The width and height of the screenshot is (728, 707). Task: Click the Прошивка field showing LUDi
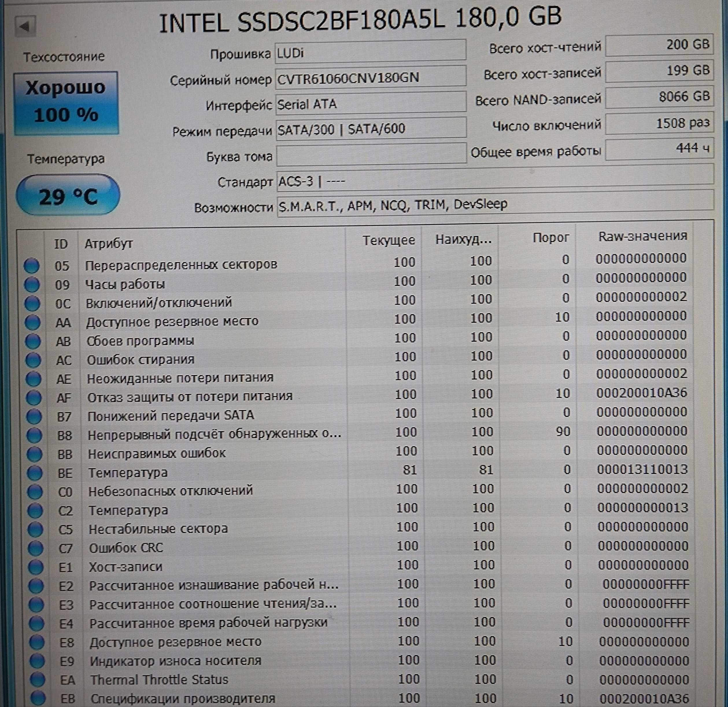[370, 51]
